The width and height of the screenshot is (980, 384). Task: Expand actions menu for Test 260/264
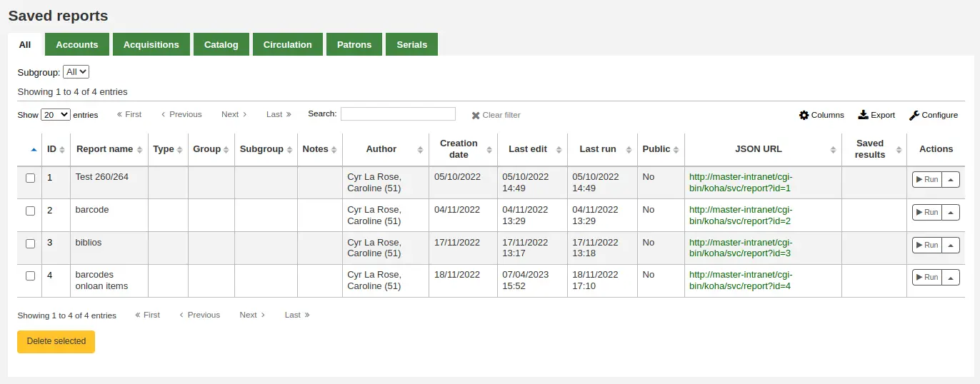[x=951, y=180]
